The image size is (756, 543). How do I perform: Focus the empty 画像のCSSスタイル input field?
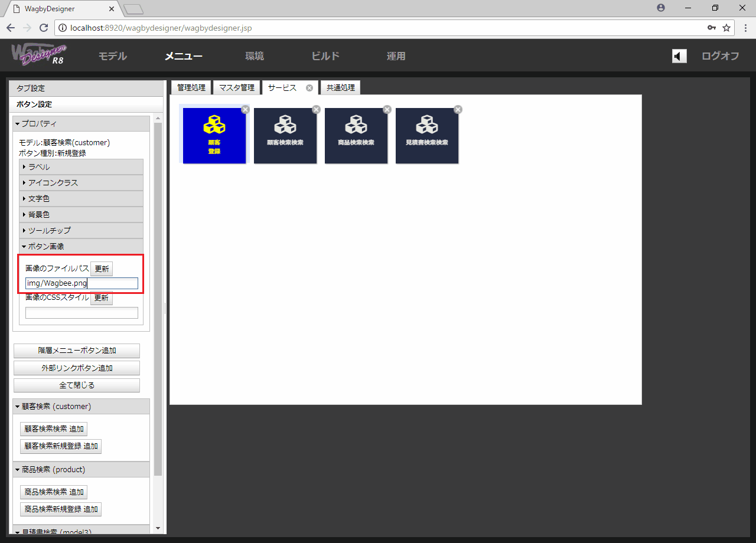click(82, 313)
